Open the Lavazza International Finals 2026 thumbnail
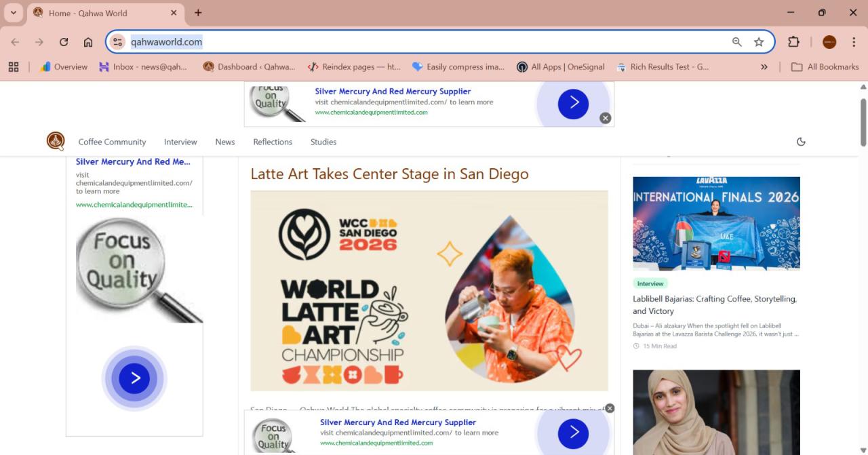The height and width of the screenshot is (455, 868). 716,224
